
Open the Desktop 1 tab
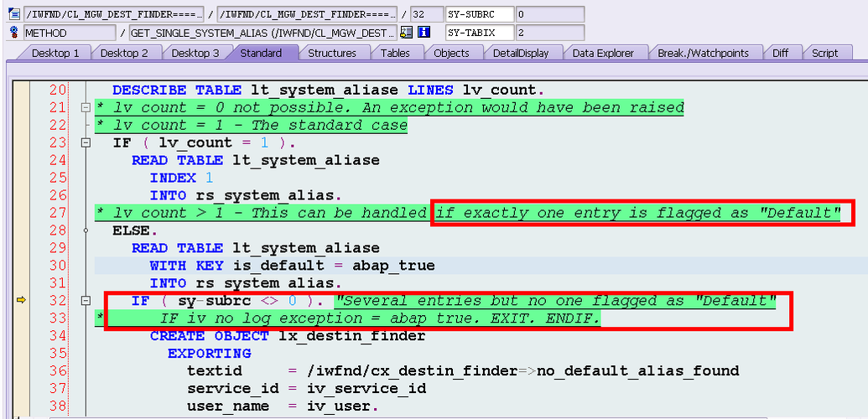tap(55, 53)
